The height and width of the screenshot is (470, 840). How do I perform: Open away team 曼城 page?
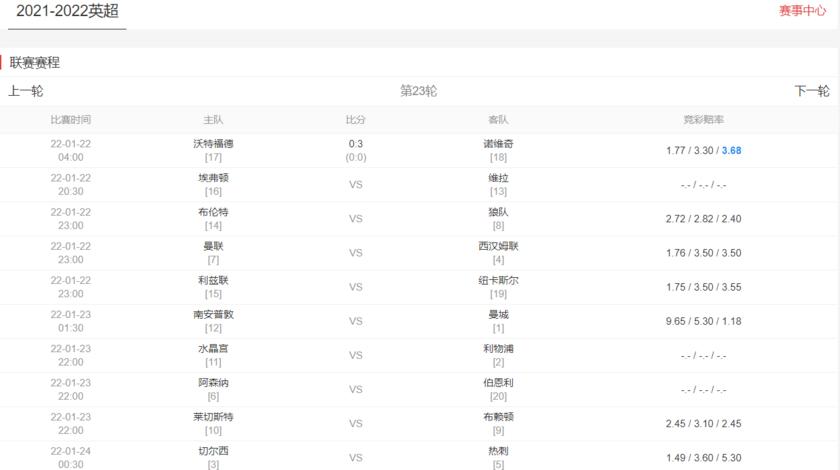pyautogui.click(x=499, y=314)
